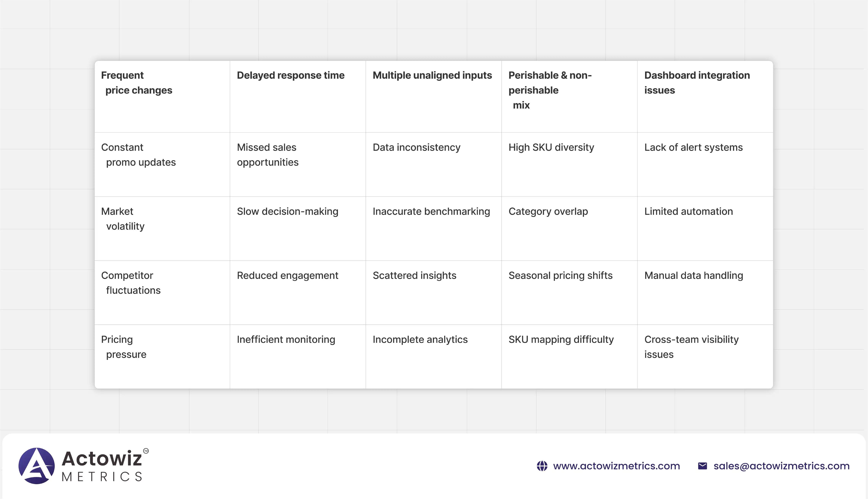The image size is (868, 499).
Task: Select the 'High SKU diversity' cell
Action: point(551,147)
